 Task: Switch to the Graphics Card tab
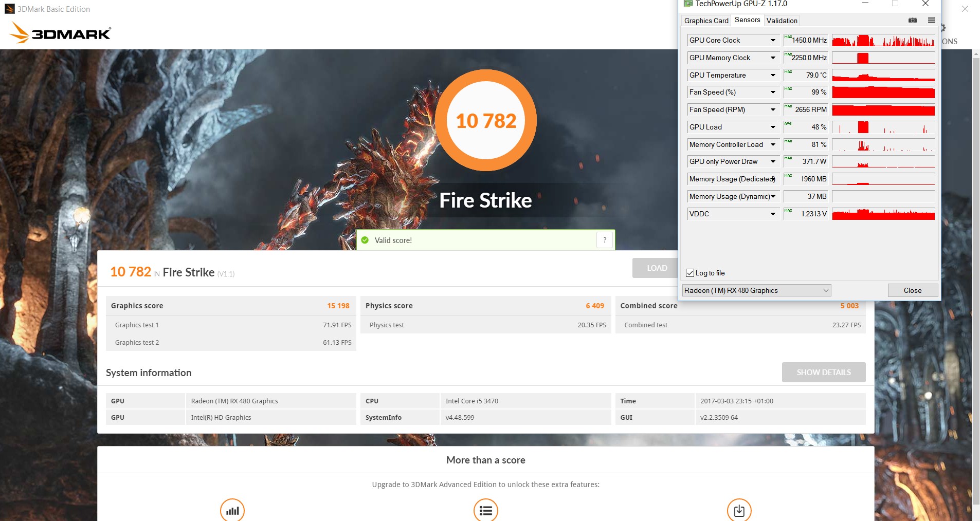[706, 21]
